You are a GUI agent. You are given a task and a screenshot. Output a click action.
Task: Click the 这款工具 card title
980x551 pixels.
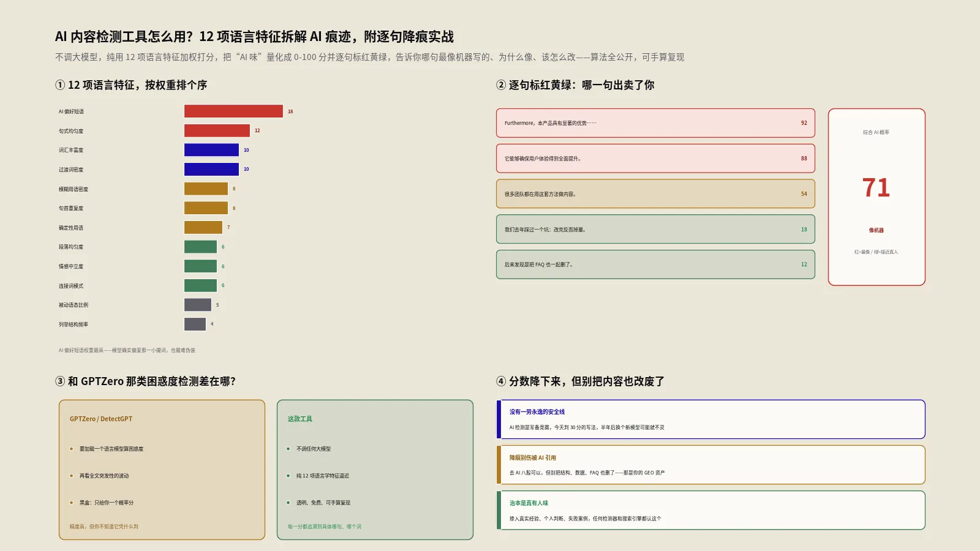300,419
